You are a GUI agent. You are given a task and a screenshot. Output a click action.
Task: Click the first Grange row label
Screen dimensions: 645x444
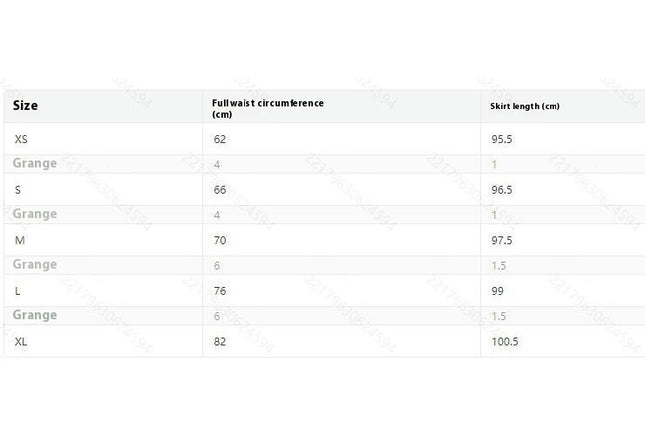[35, 164]
